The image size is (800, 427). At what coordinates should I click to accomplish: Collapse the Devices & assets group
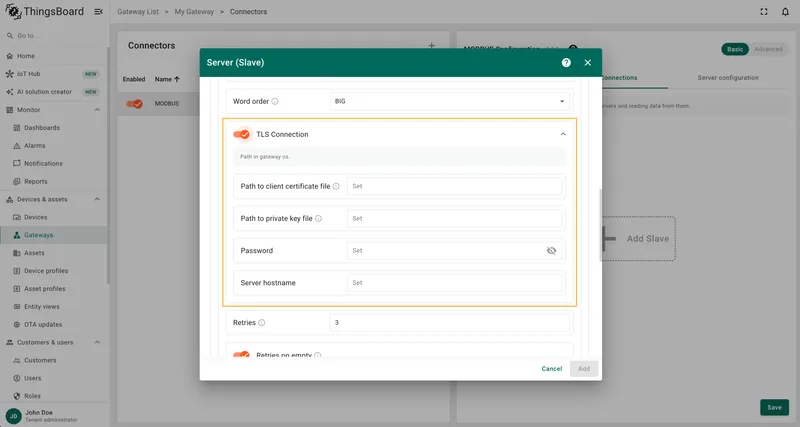[x=97, y=199]
